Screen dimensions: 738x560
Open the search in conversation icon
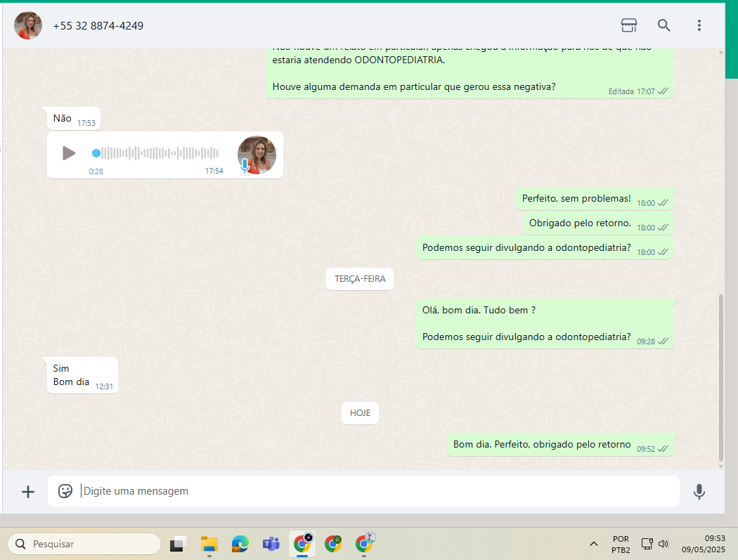(x=663, y=25)
